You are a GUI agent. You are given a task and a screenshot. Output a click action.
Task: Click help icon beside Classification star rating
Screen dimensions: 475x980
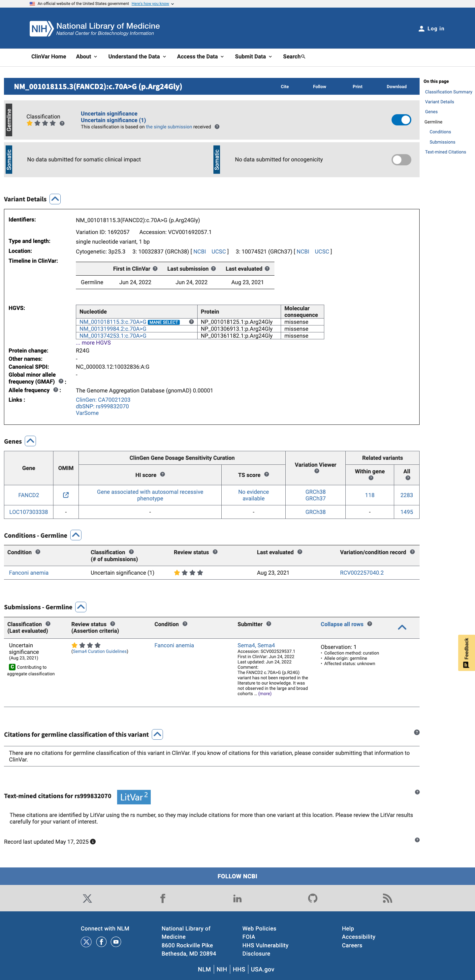coord(62,123)
